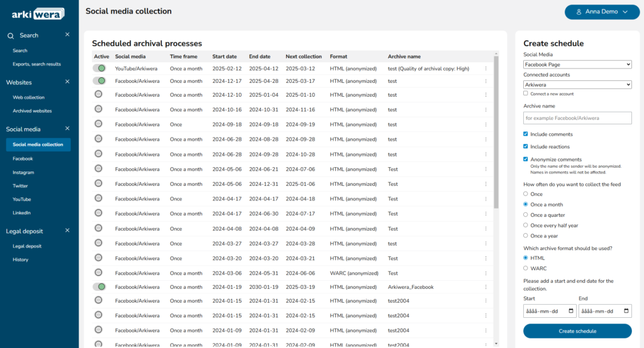Select Once collection frequency
Screen dimensions: 644x348
pyautogui.click(x=526, y=194)
